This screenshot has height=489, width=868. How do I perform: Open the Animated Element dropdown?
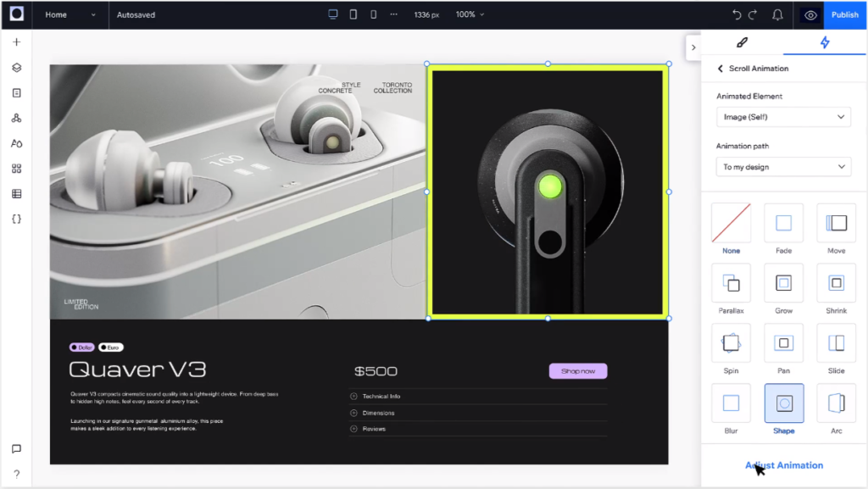[782, 117]
